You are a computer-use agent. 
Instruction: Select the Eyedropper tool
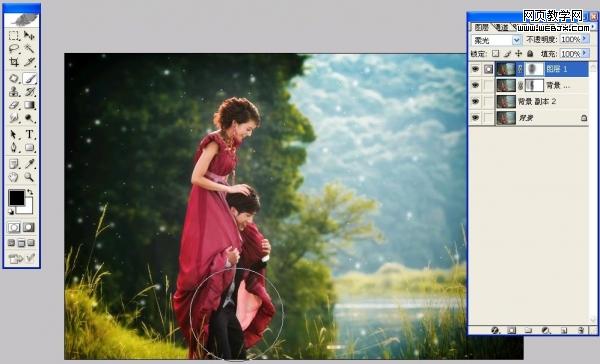(29, 164)
